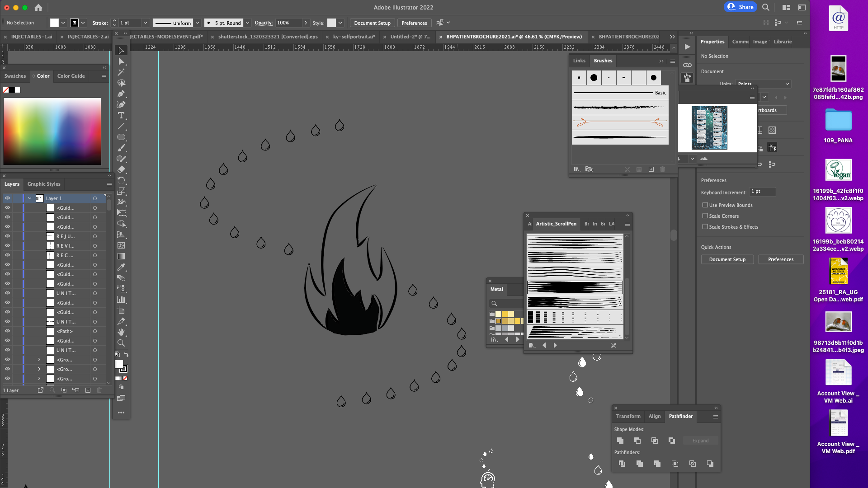Select the Curvature tool
The height and width of the screenshot is (488, 868).
[121, 104]
